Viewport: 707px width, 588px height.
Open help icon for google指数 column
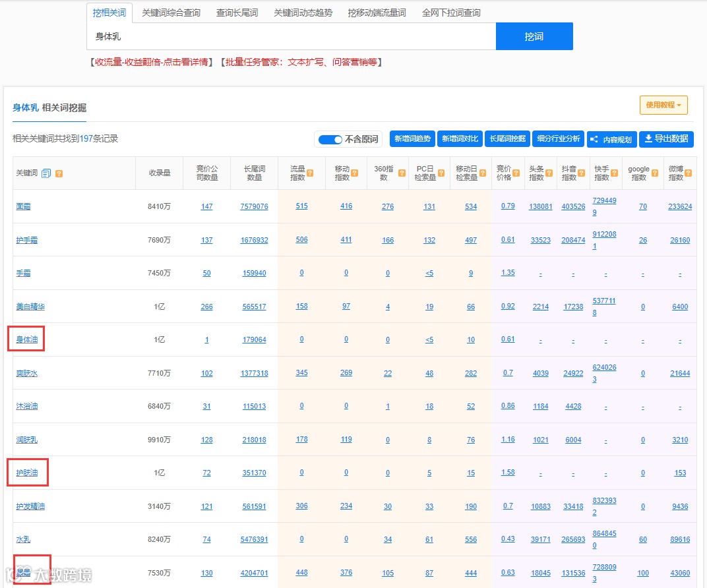click(655, 173)
